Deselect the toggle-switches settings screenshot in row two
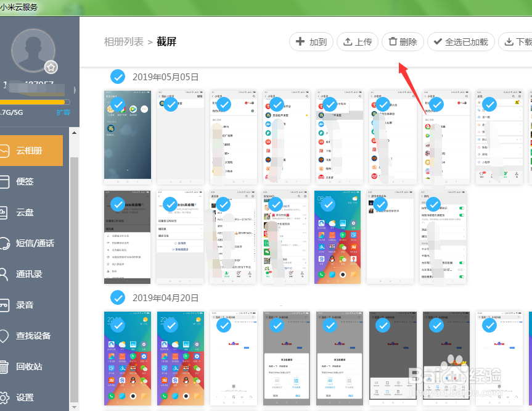 433,204
